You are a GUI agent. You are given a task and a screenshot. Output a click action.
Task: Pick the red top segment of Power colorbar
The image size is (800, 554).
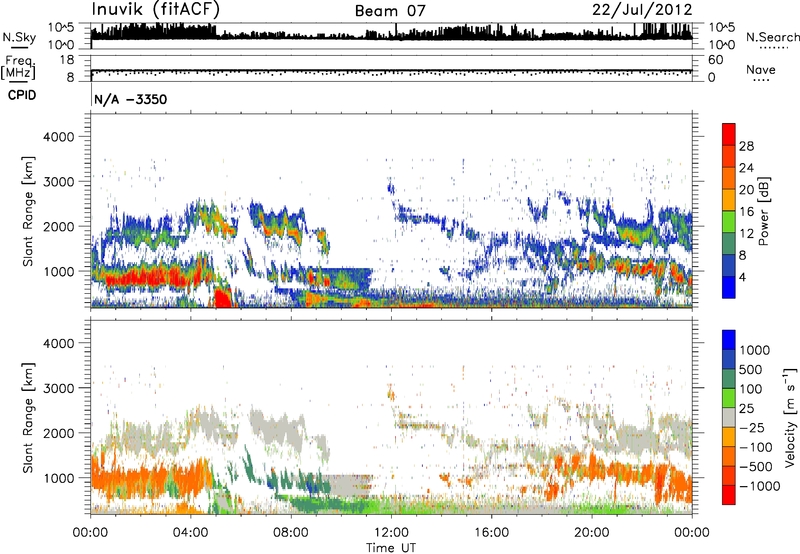pos(729,134)
